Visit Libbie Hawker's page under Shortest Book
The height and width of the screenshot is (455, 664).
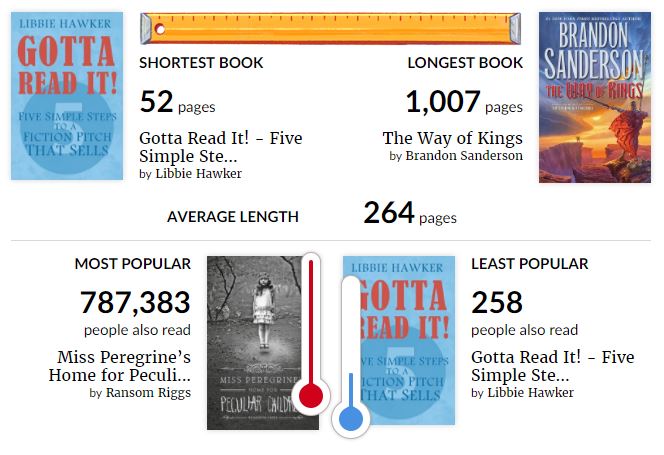pyautogui.click(x=198, y=173)
